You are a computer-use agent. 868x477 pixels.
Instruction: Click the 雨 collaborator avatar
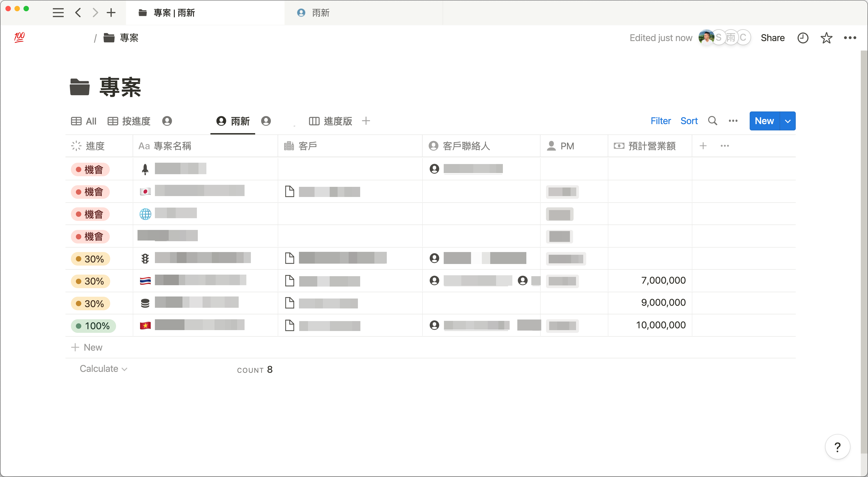coord(730,37)
